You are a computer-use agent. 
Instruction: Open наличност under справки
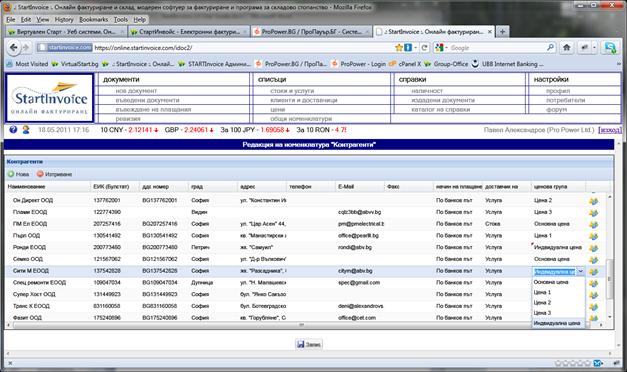427,91
